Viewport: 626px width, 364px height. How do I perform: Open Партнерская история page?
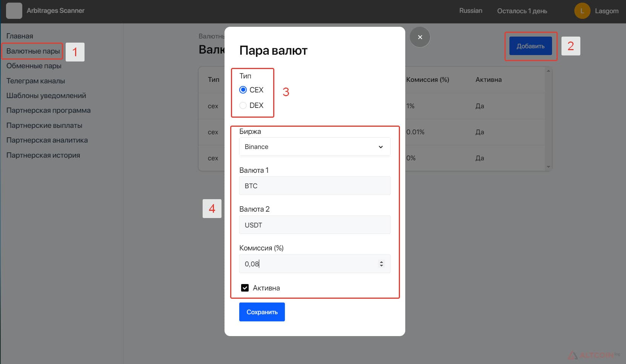43,155
